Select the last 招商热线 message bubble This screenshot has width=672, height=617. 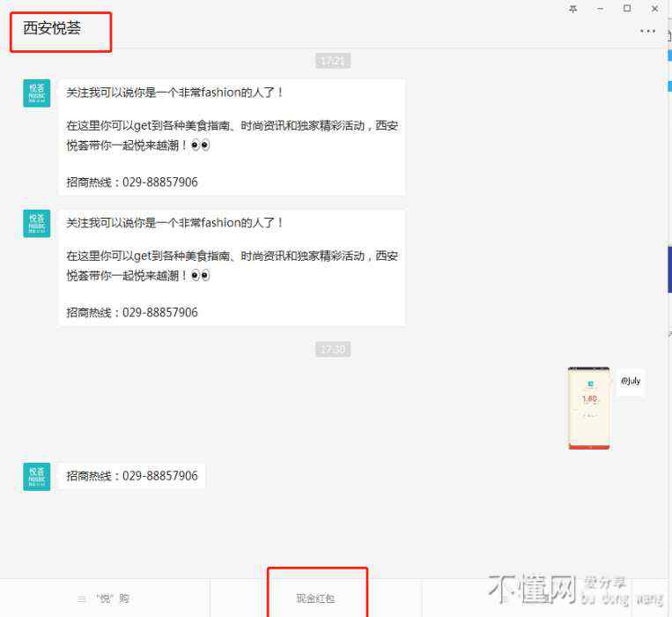pos(132,476)
